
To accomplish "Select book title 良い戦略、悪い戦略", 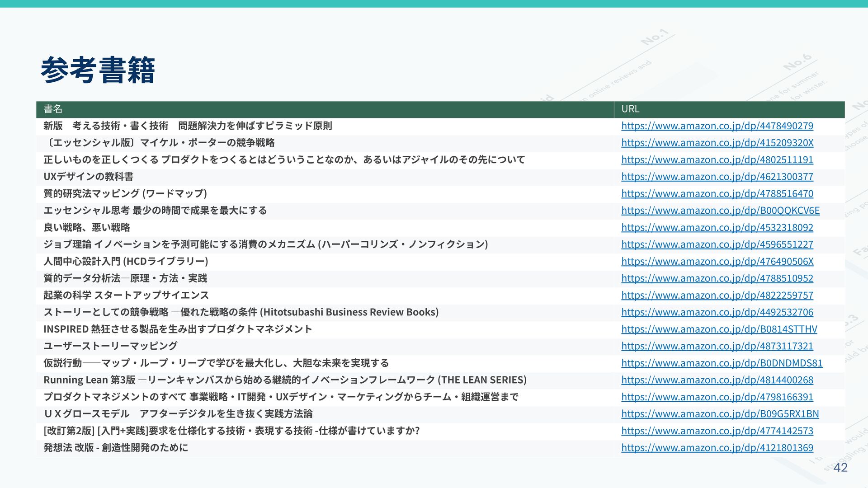I will coord(87,227).
